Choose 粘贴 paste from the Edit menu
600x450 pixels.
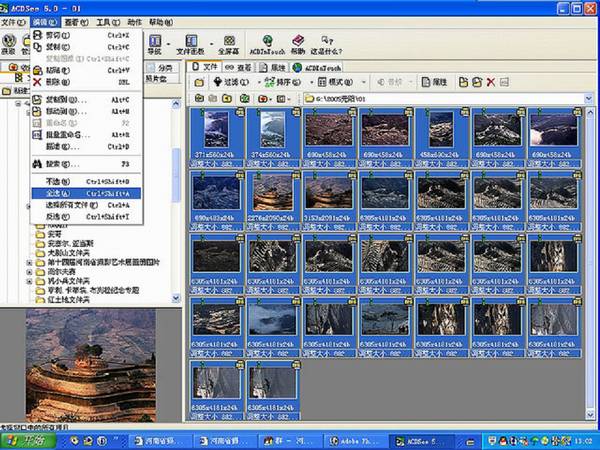click(x=86, y=70)
